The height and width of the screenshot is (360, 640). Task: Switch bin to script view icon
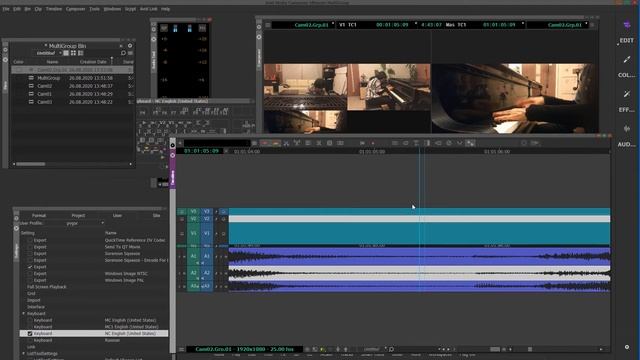pos(81,53)
